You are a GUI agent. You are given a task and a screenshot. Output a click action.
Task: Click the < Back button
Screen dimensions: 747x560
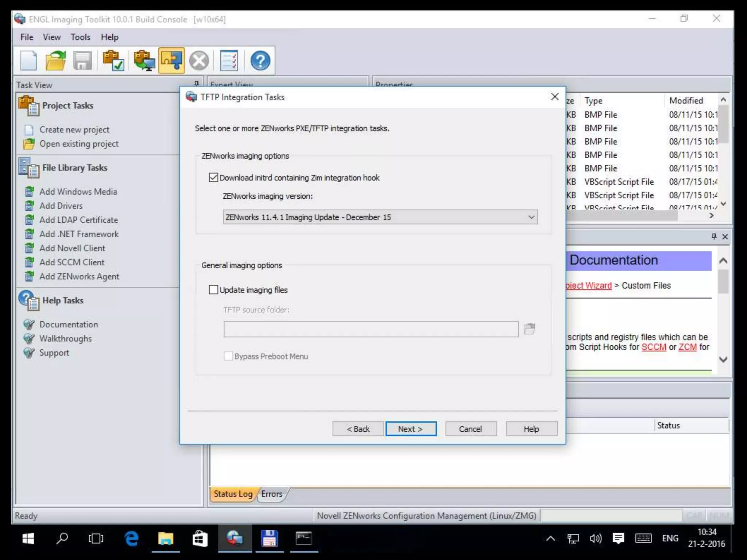pyautogui.click(x=358, y=429)
